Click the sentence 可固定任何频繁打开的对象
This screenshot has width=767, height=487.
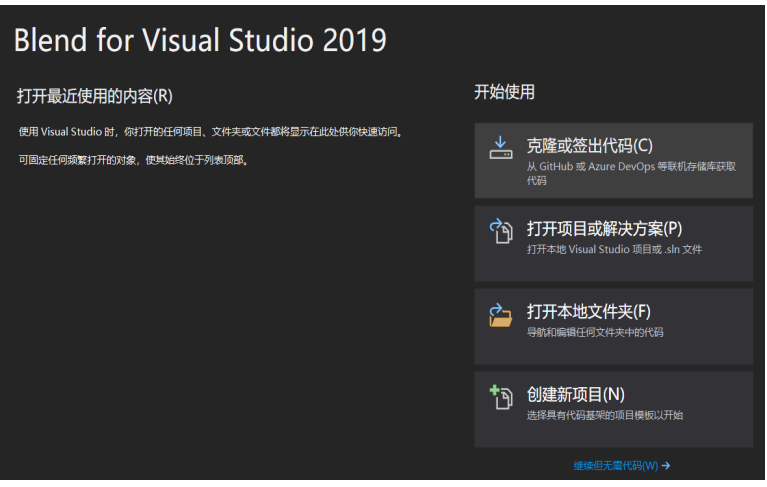click(x=134, y=160)
